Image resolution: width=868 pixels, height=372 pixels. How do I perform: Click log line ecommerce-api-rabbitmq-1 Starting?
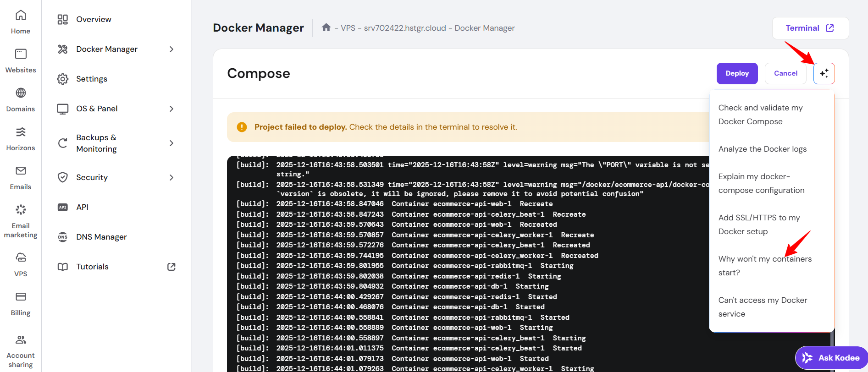click(404, 266)
